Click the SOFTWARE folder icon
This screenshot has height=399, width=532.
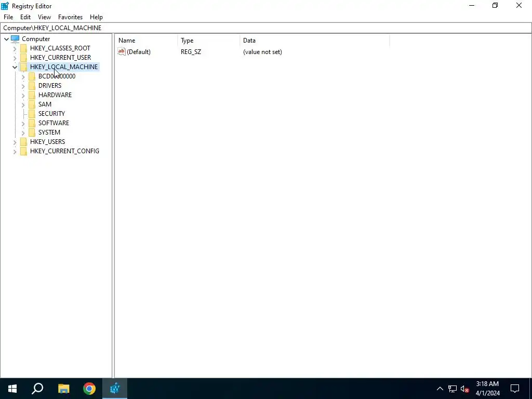point(32,123)
